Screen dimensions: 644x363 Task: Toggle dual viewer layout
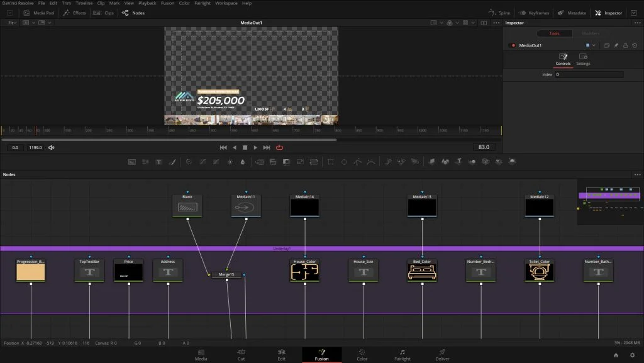[x=484, y=23]
